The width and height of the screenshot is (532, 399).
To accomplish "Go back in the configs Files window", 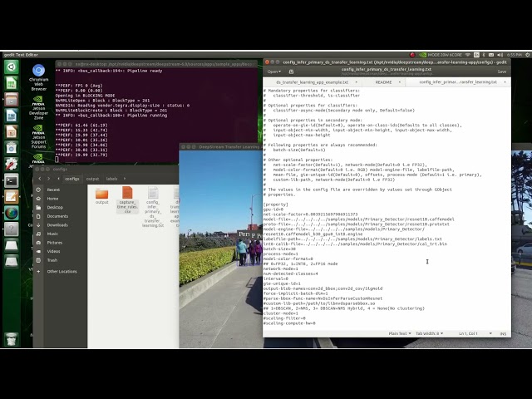I will pos(40,179).
